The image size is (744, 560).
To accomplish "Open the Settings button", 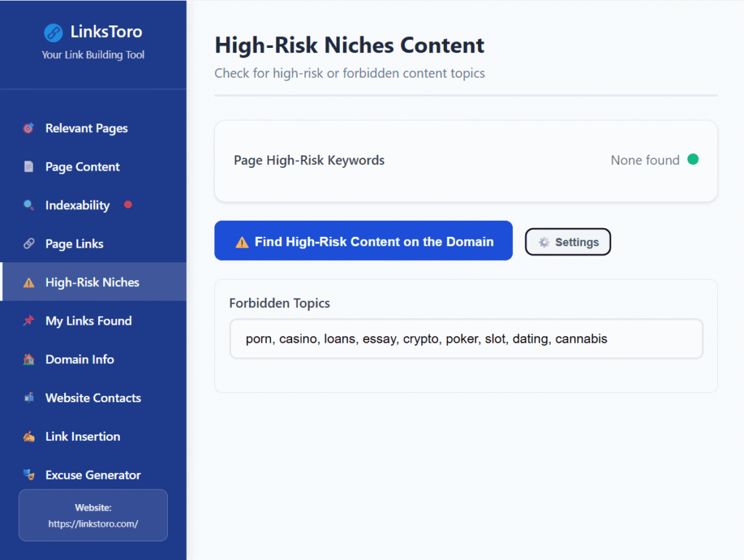I will tap(568, 243).
